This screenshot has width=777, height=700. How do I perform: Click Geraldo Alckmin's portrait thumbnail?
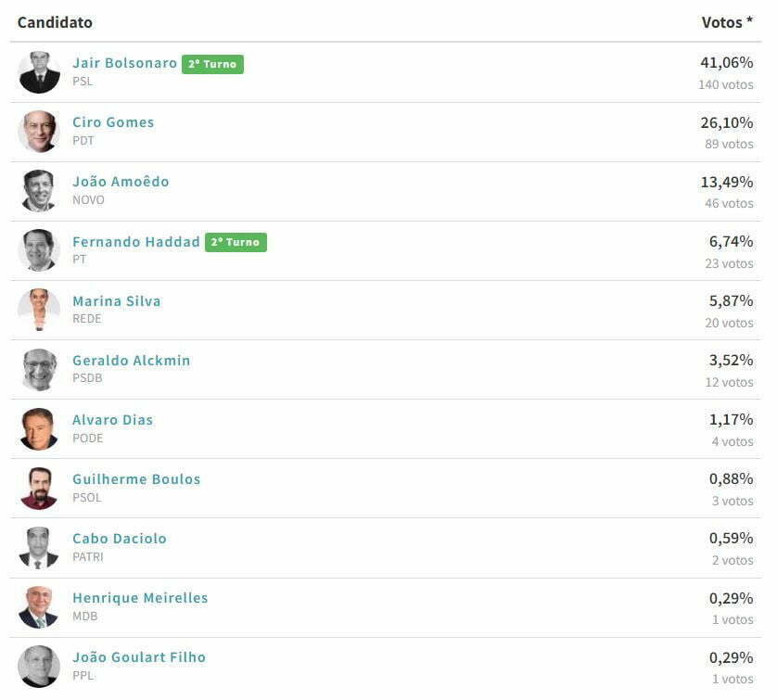pyautogui.click(x=39, y=369)
